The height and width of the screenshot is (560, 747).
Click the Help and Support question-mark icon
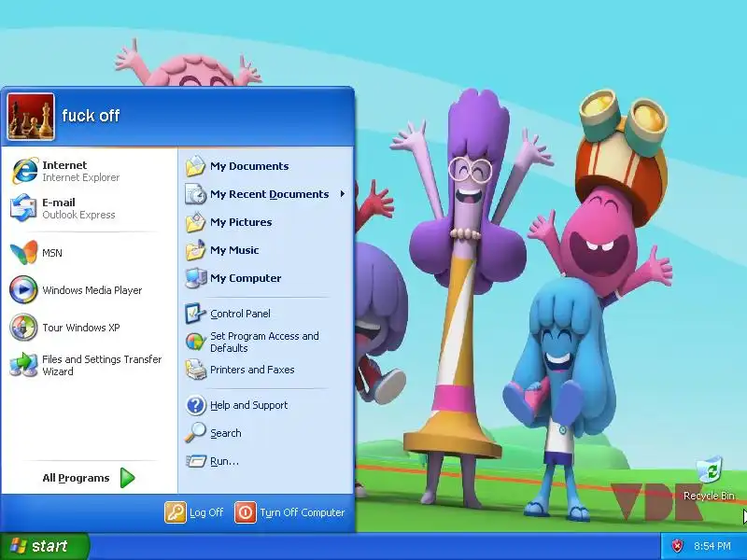[195, 405]
